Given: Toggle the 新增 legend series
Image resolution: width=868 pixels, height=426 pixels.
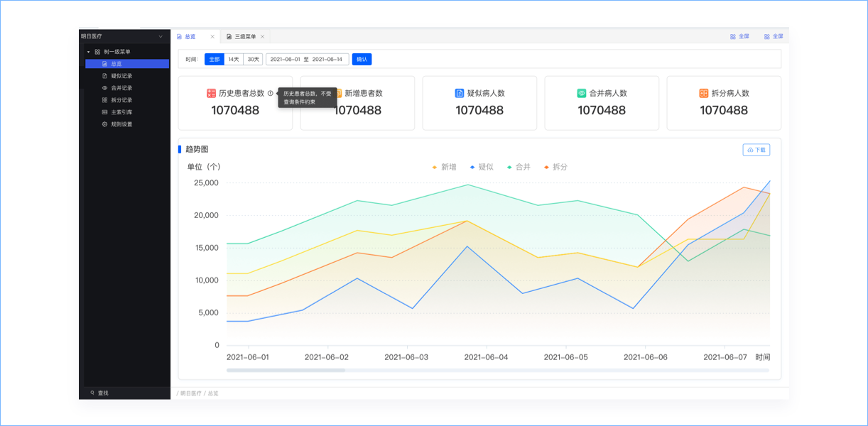Looking at the screenshot, I should tap(445, 167).
